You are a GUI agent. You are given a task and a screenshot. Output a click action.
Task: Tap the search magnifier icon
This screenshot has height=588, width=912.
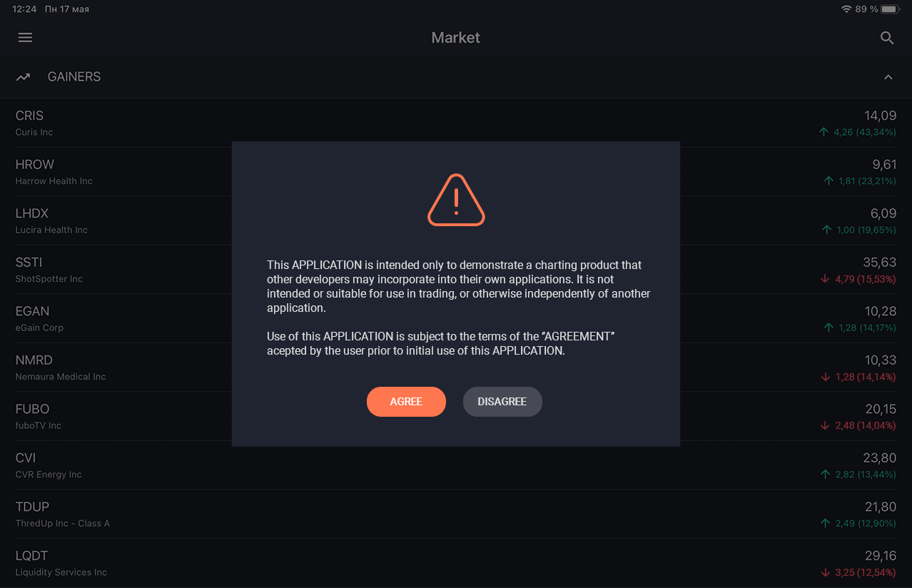(x=887, y=38)
